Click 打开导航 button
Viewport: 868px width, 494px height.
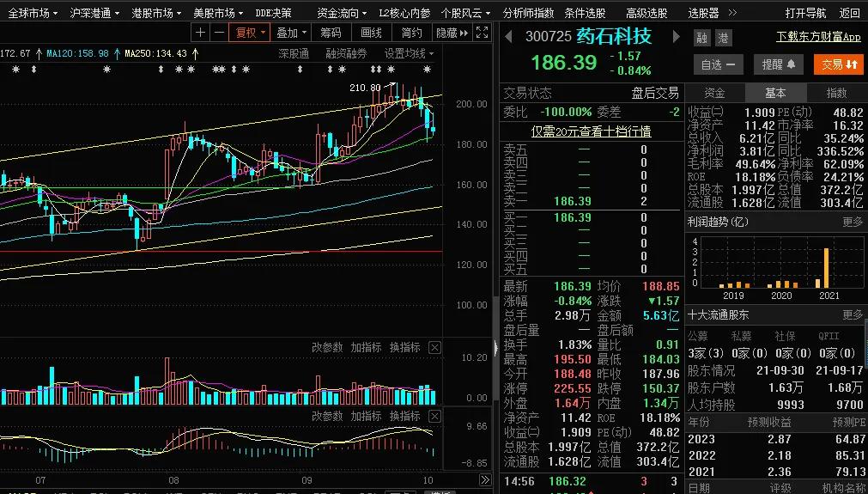pyautogui.click(x=804, y=12)
